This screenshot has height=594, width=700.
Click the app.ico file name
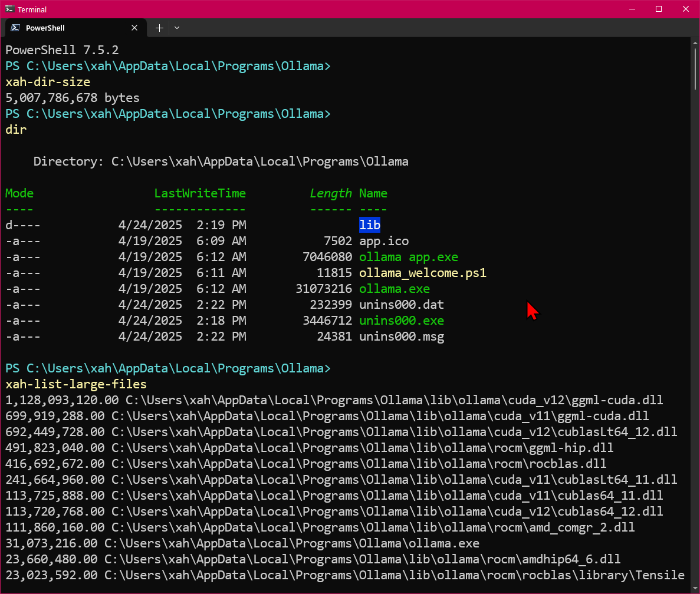coord(384,241)
